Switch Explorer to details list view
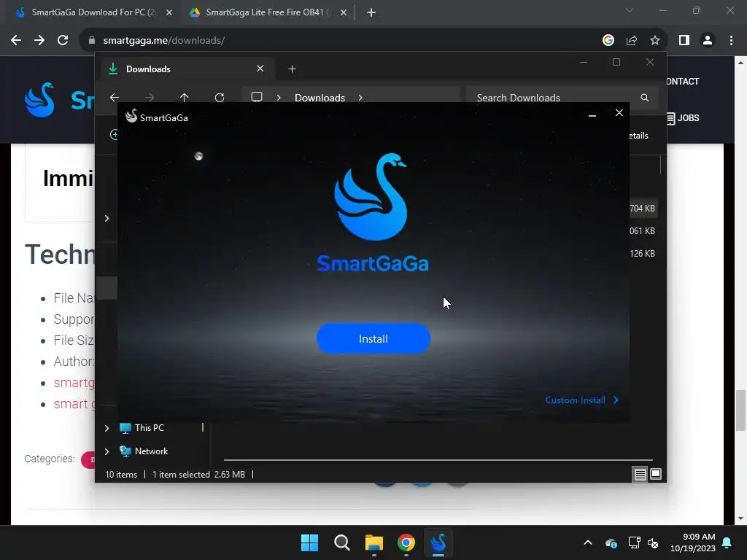This screenshot has width=747, height=560. click(640, 474)
